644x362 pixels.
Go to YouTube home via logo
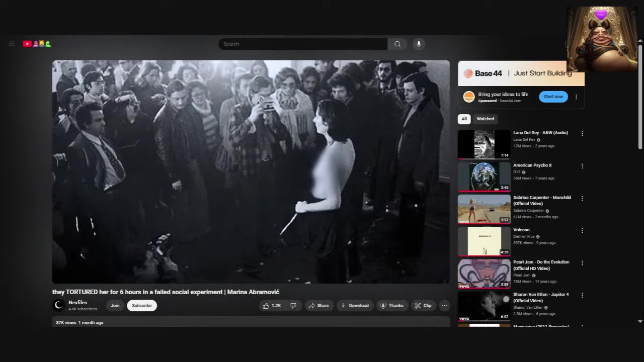(x=37, y=44)
